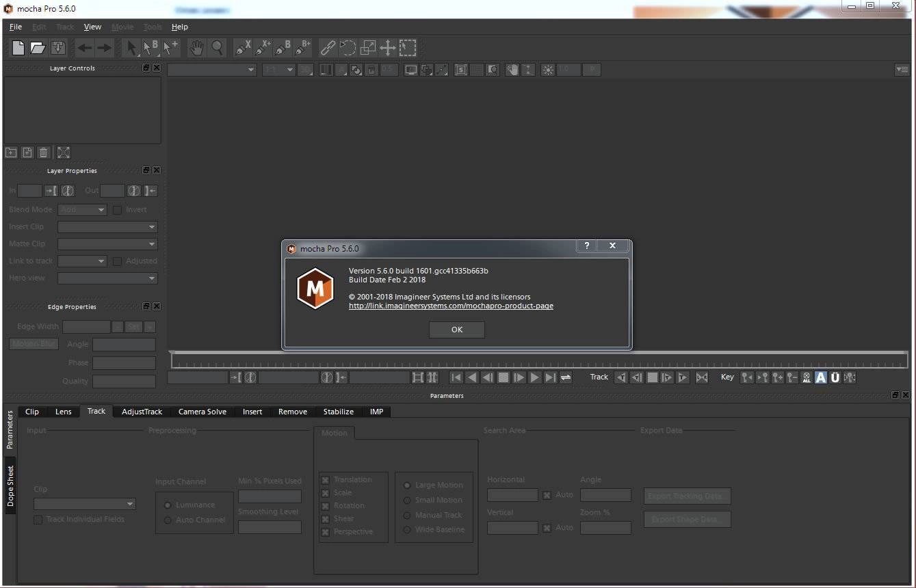916x588 pixels.
Task: Click the Motion Blur button
Action: coord(34,344)
